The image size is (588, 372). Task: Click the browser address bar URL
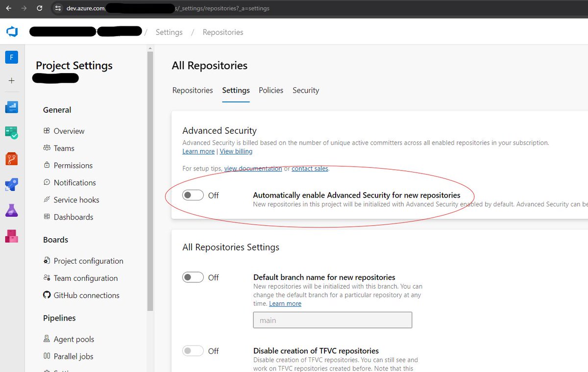pyautogui.click(x=168, y=8)
